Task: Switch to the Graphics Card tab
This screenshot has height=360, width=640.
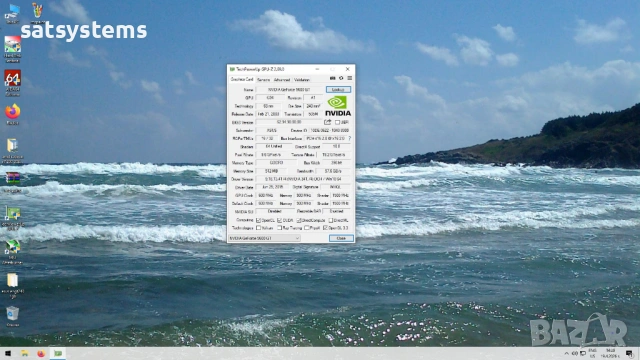Action: pyautogui.click(x=242, y=80)
